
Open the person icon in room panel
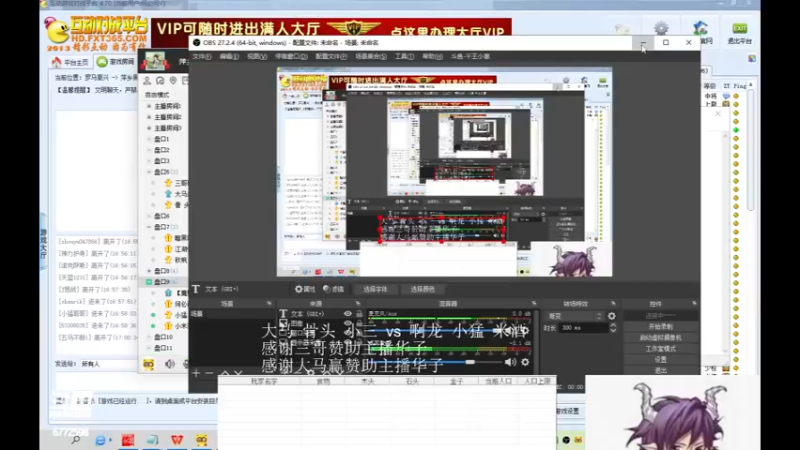147,81
